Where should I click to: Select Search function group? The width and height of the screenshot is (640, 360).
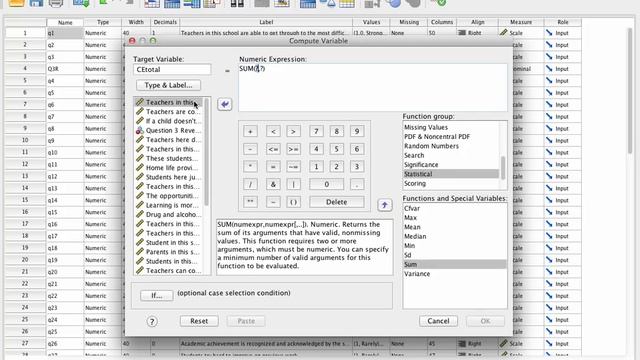point(451,156)
